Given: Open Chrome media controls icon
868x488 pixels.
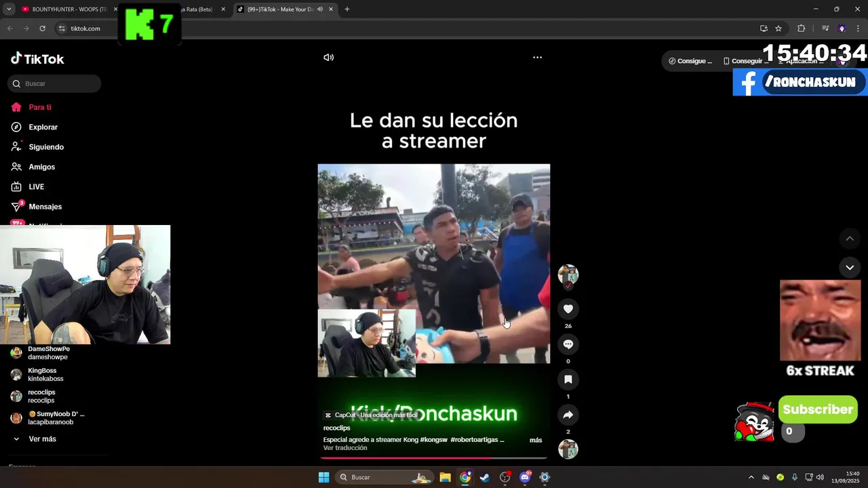Looking at the screenshot, I should click(x=825, y=28).
